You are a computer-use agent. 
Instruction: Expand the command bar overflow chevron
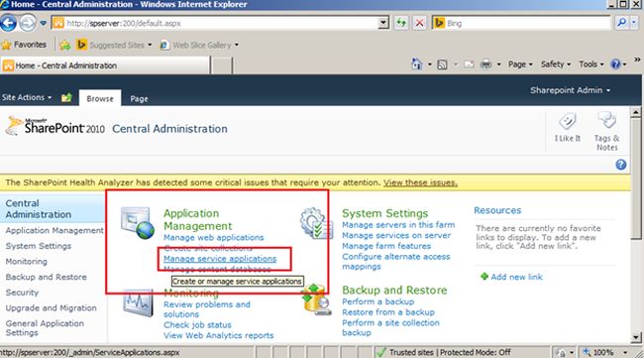(x=637, y=60)
